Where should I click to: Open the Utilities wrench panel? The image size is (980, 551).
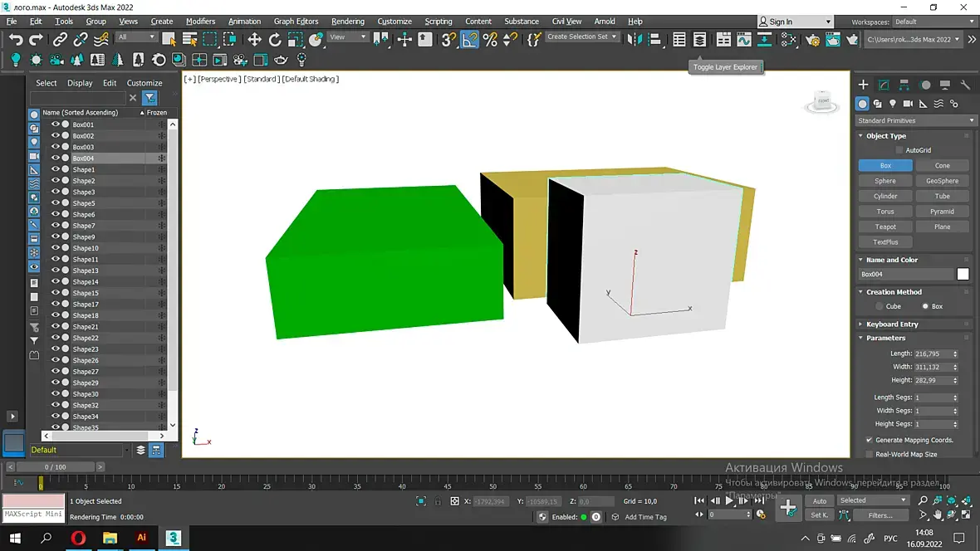point(965,85)
